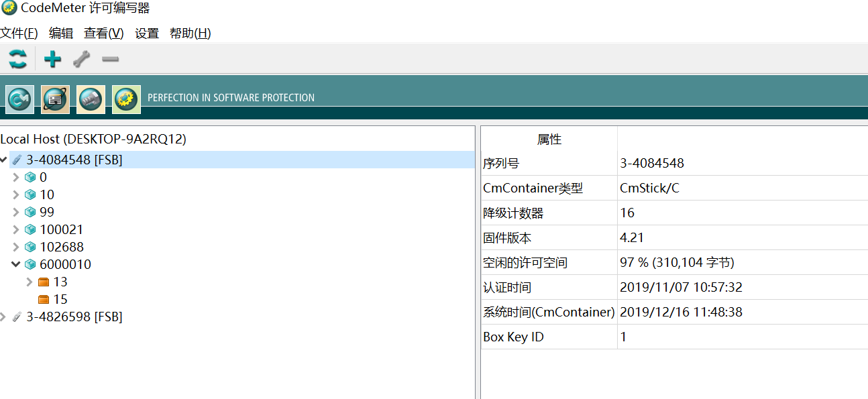This screenshot has width=868, height=399.
Task: Open the 查看(V) menu
Action: tap(104, 34)
